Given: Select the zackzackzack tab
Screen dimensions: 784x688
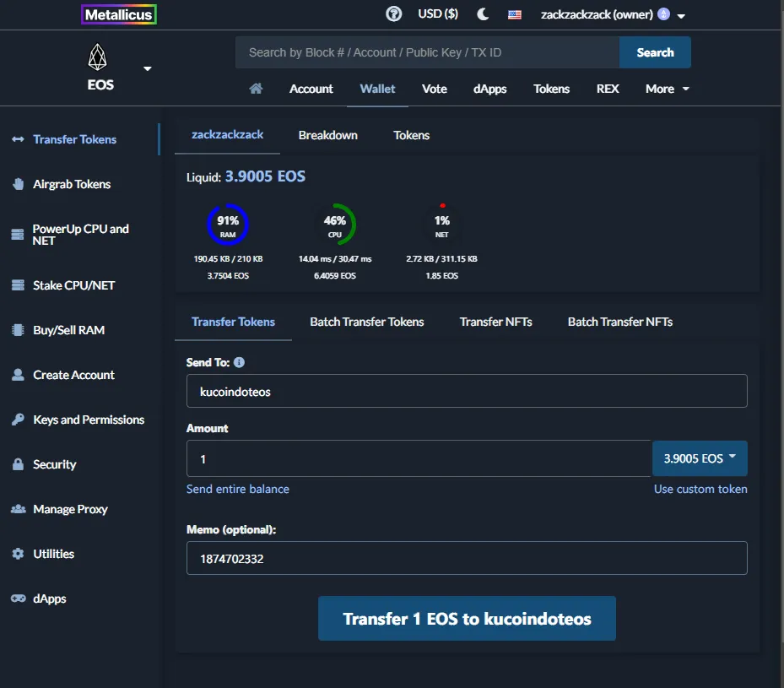Looking at the screenshot, I should point(227,134).
